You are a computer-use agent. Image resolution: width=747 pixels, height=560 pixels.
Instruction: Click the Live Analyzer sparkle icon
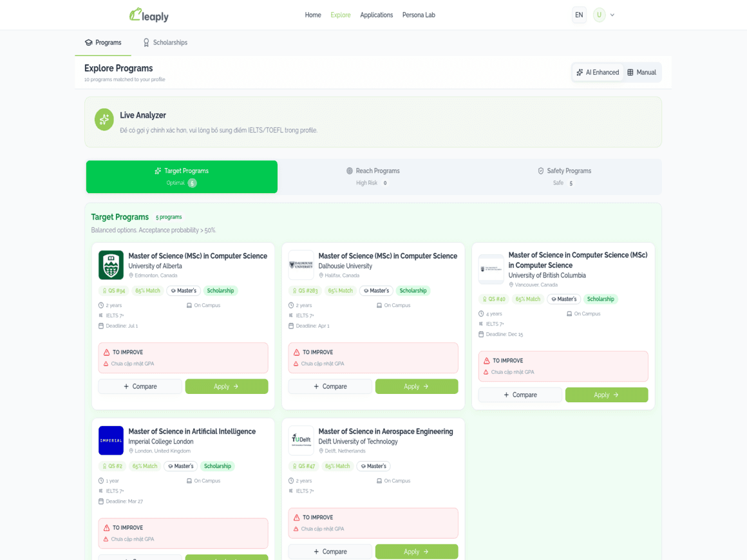(104, 119)
